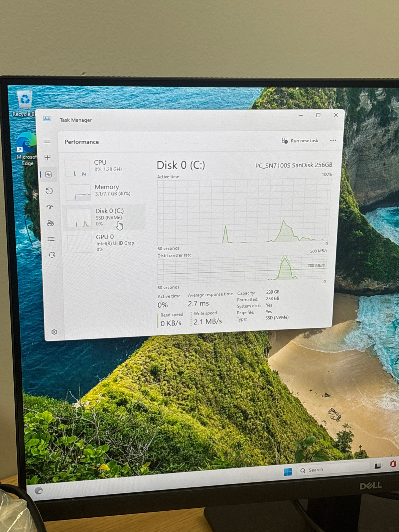399x532 pixels.
Task: Open the Processes page icon in sidebar
Action: [48, 157]
